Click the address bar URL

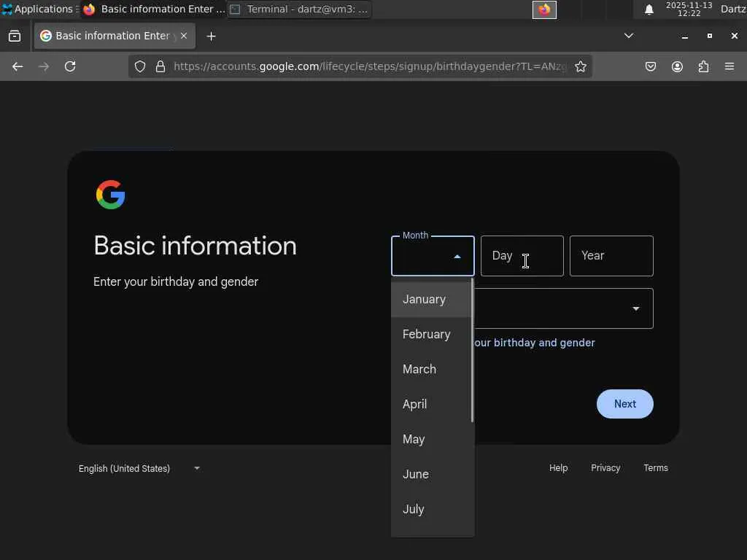(370, 66)
